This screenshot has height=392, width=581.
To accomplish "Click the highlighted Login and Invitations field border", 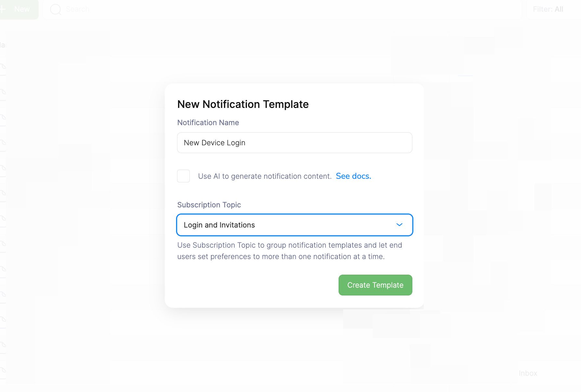I will (294, 225).
